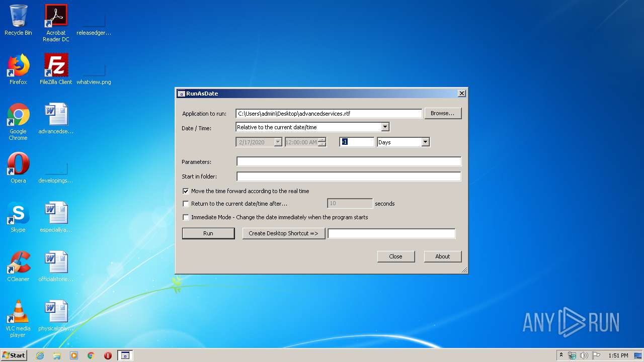Open Opera from the taskbar
Viewport: 644px width, 362px height.
(108, 355)
